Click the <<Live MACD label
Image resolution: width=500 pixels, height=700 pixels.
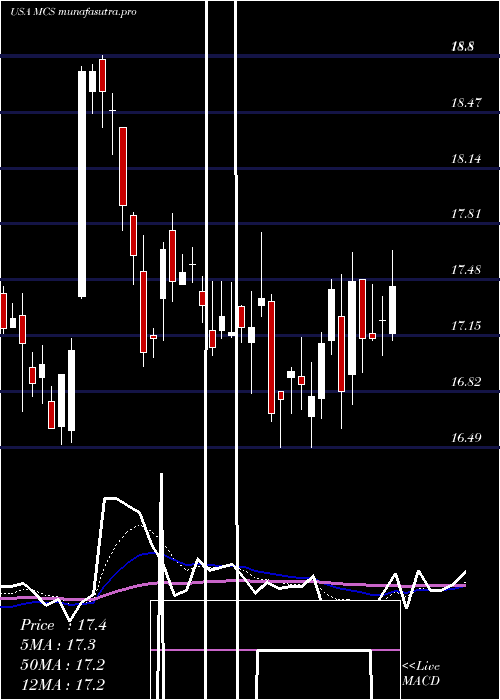(421, 674)
